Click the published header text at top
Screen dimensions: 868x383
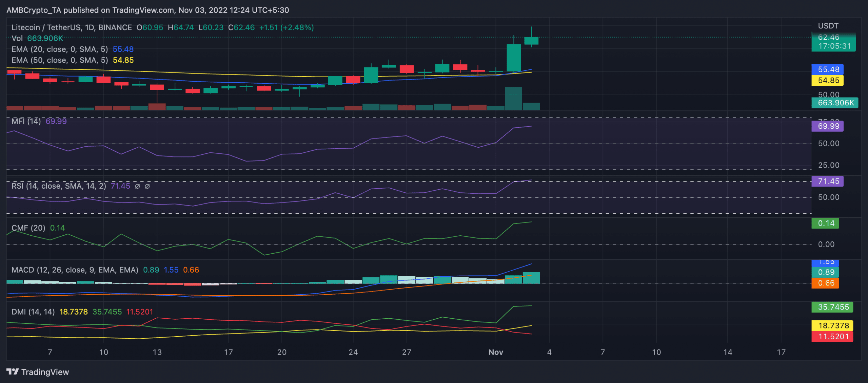(x=148, y=10)
